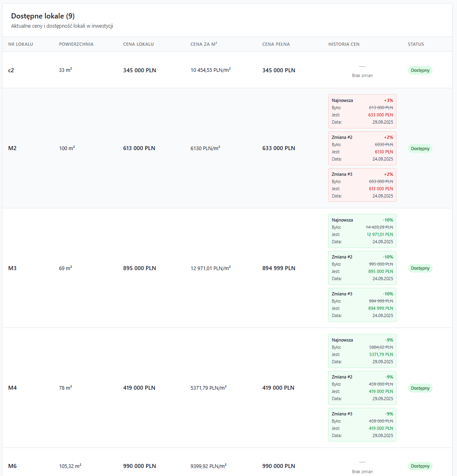This screenshot has width=457, height=476.
Task: Click the CENA ZA M² column header
Action: pyautogui.click(x=203, y=44)
